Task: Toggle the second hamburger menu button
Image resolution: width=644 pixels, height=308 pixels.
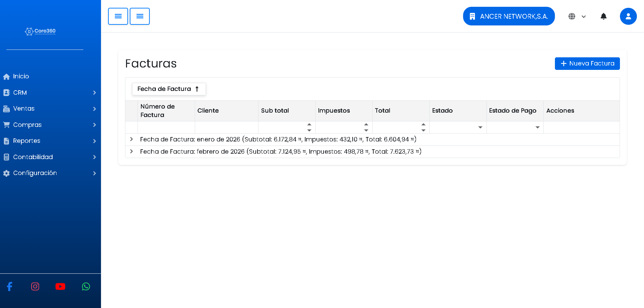Action: 140,16
